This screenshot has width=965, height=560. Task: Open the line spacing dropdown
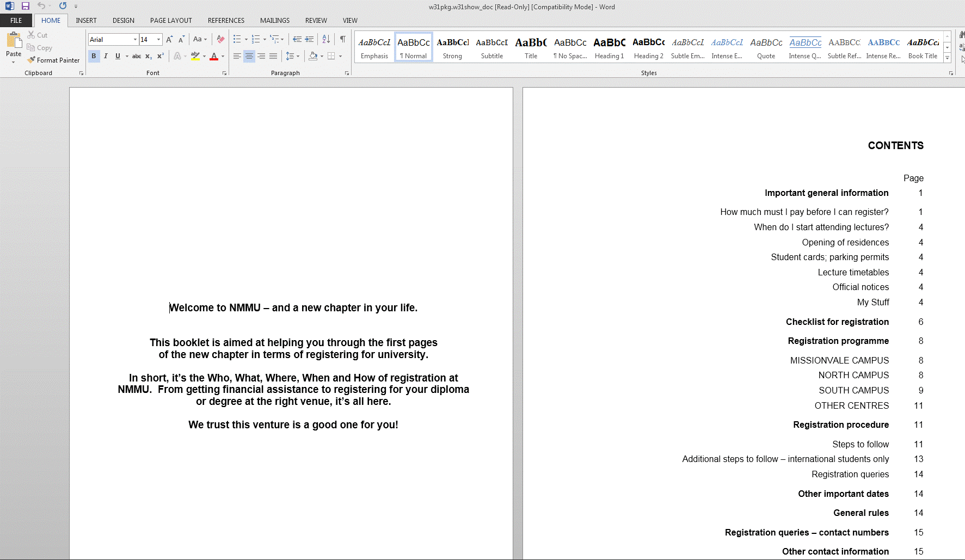[x=292, y=56]
